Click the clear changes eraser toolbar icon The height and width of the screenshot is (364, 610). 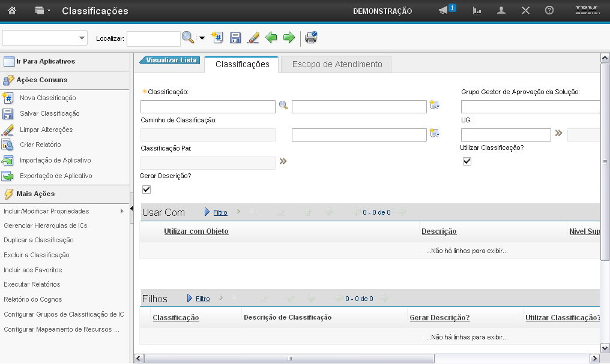pyautogui.click(x=253, y=38)
